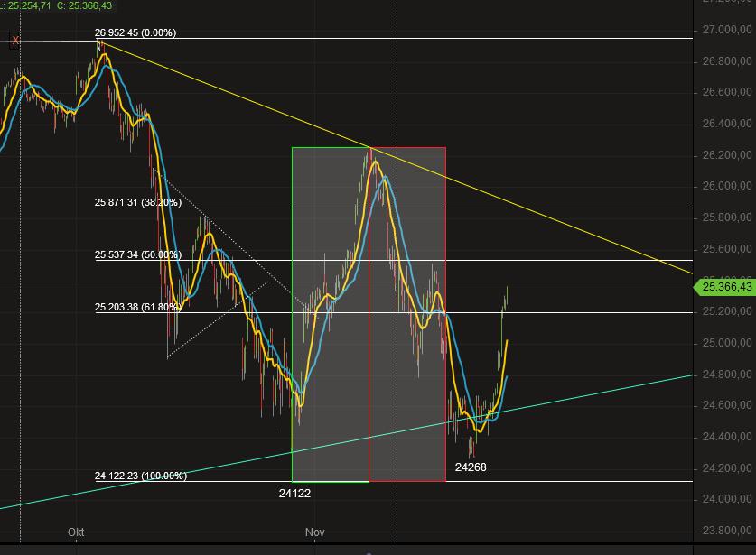
Task: Click the 25.203,38 (61.80%) retracement label
Action: pos(137,308)
